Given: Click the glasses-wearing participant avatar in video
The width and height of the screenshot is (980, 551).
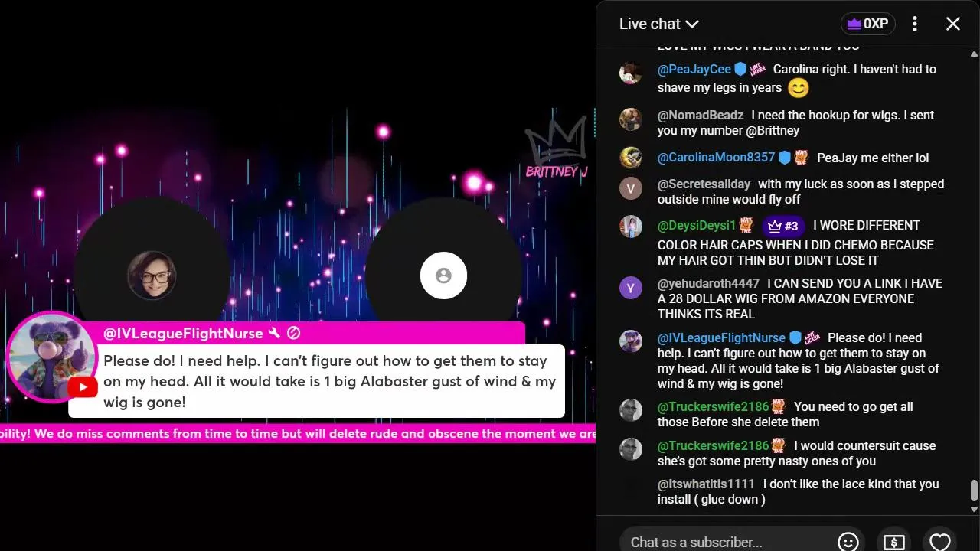Looking at the screenshot, I should 152,275.
